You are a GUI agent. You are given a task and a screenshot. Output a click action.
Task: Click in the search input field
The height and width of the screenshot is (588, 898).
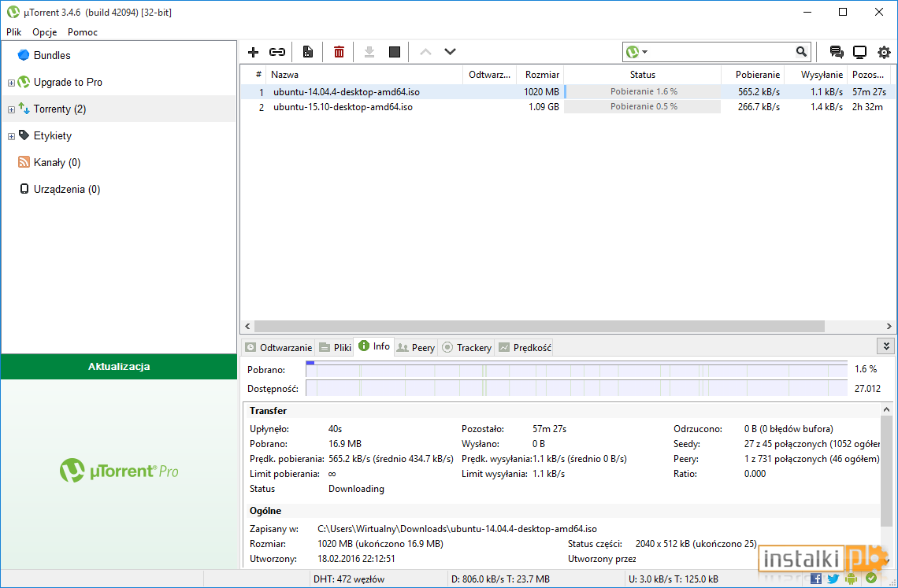click(722, 52)
